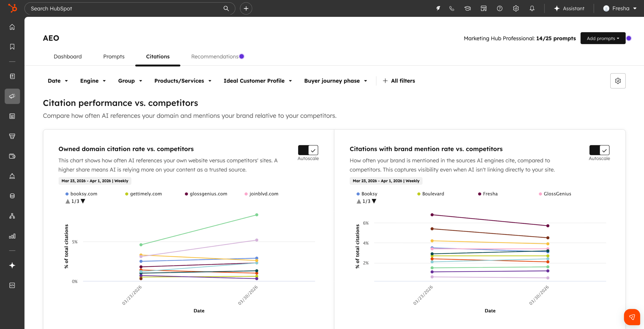Show next legend page on owned domain chart
Image resolution: width=644 pixels, height=329 pixels.
pyautogui.click(x=83, y=201)
